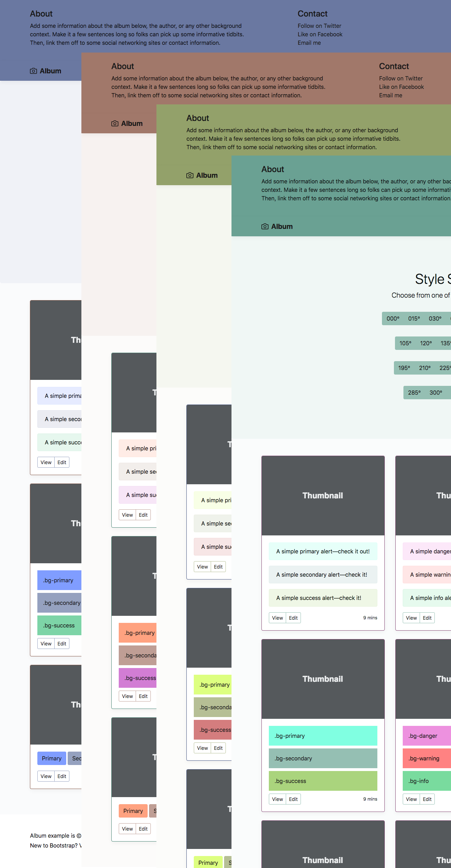The image size is (451, 868).
Task: Click the green .bg-success swatch on teal page
Action: 323,781
